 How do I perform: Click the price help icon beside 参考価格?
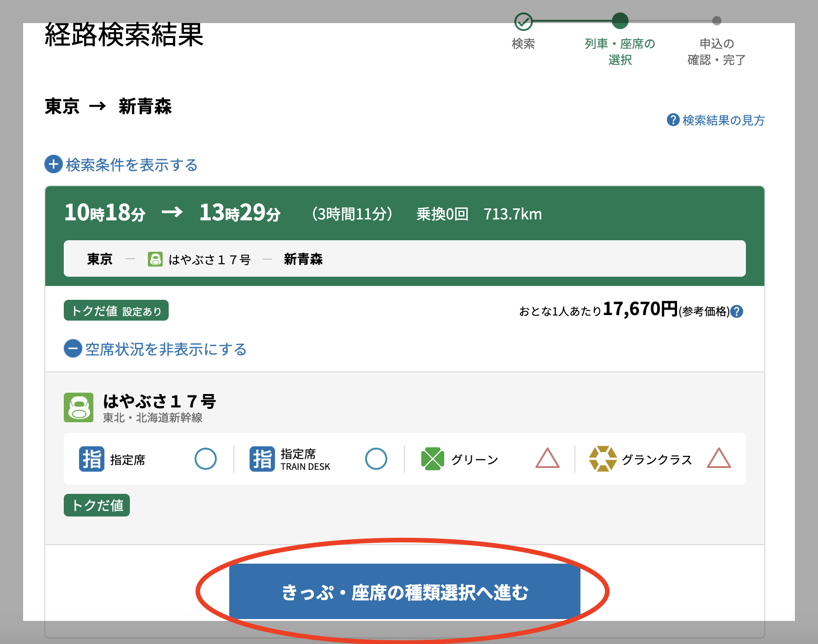tap(737, 311)
